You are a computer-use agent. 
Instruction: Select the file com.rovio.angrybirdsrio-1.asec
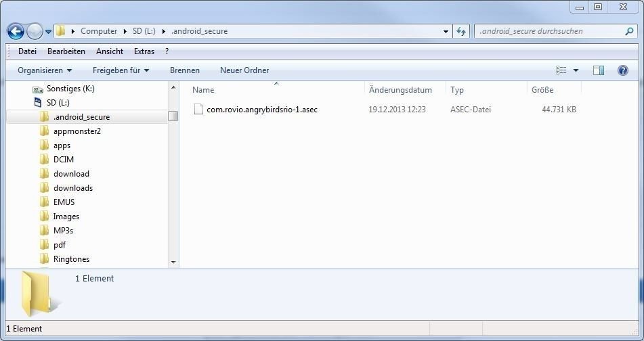[262, 110]
